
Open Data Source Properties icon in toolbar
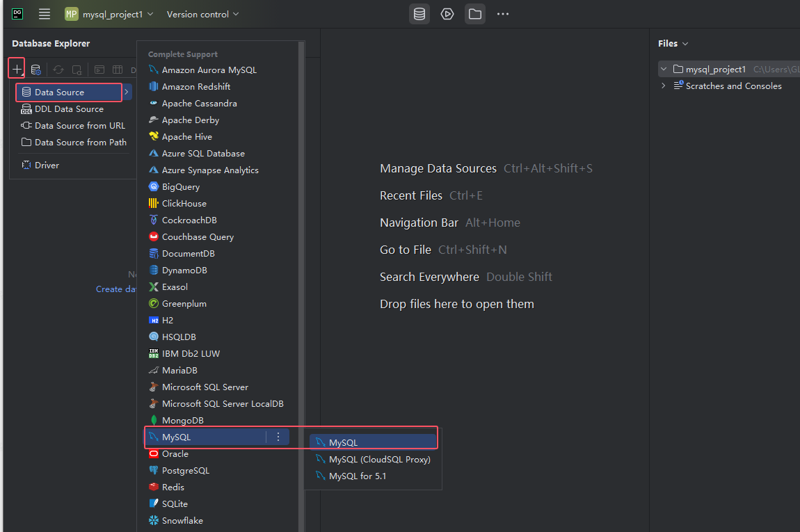[35, 70]
